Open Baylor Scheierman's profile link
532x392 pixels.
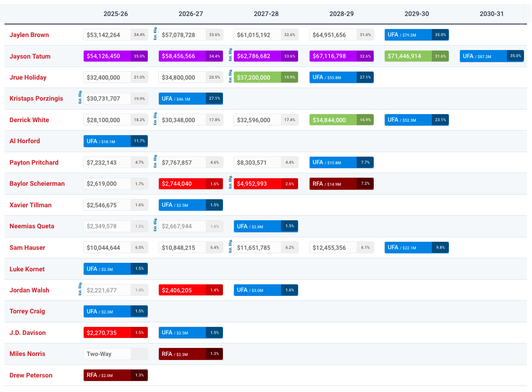coord(37,184)
